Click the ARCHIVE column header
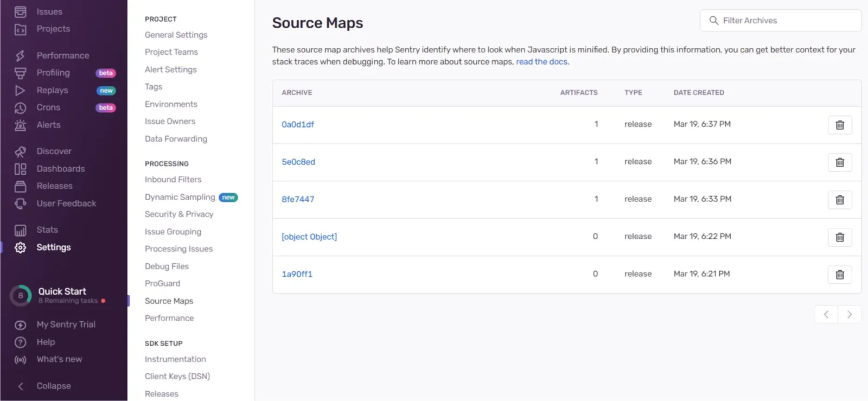Screen dimensions: 868x401 pyautogui.click(x=297, y=93)
